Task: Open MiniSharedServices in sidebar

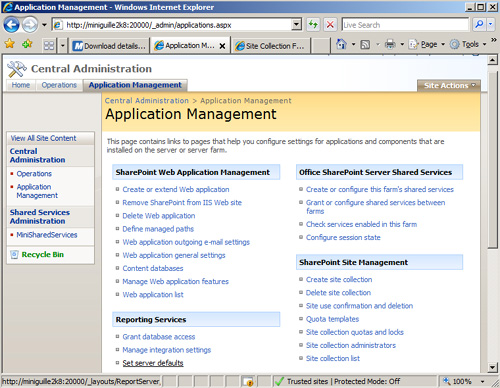Action: (47, 235)
